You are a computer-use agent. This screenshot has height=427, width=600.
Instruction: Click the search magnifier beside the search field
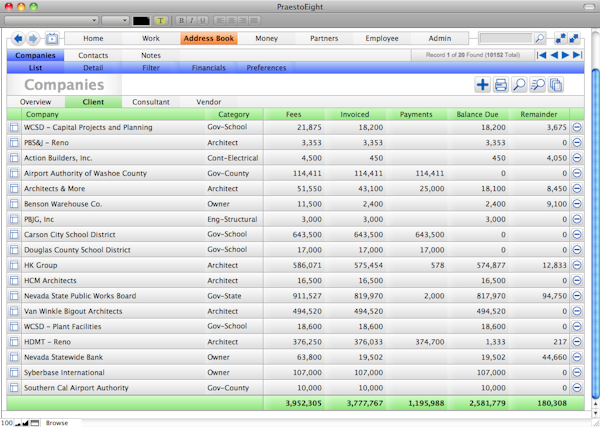[540, 38]
